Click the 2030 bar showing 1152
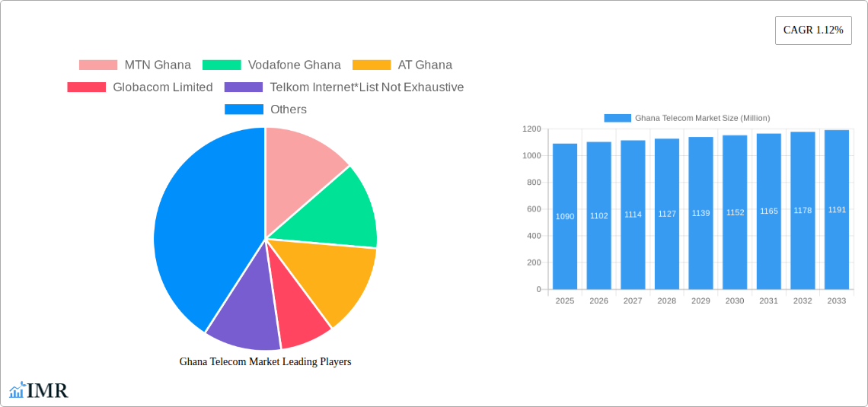Screen dimensions: 868x407 pyautogui.click(x=736, y=212)
